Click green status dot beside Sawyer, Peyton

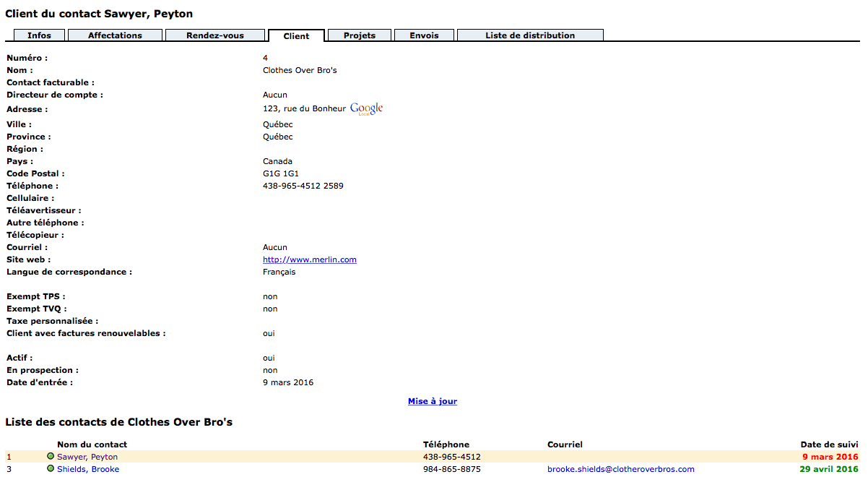51,457
